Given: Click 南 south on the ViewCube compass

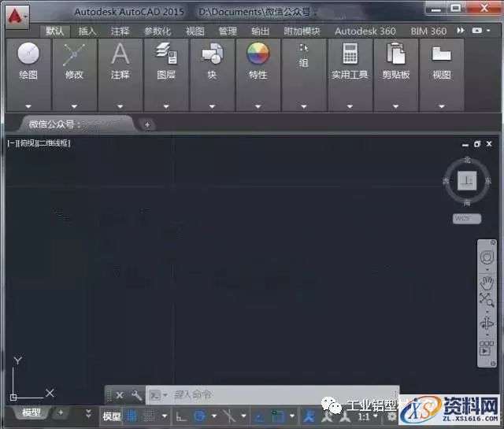Looking at the screenshot, I should [467, 203].
